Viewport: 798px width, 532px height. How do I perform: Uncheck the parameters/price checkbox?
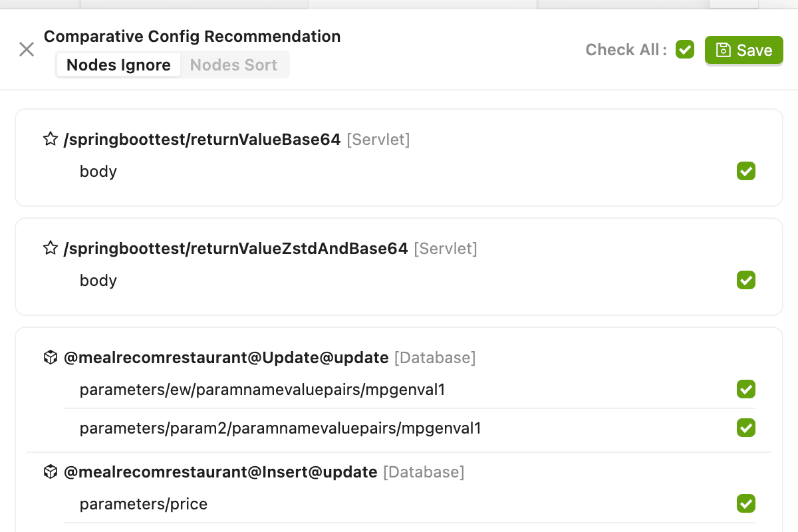pos(746,503)
